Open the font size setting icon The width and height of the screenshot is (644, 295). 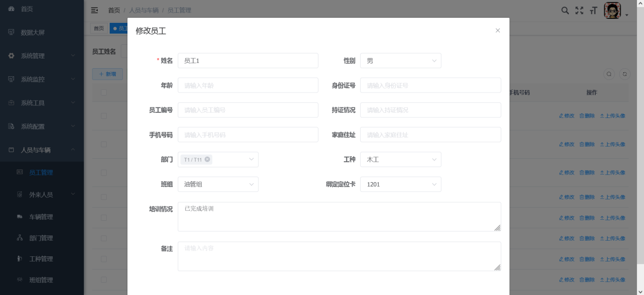coord(593,11)
